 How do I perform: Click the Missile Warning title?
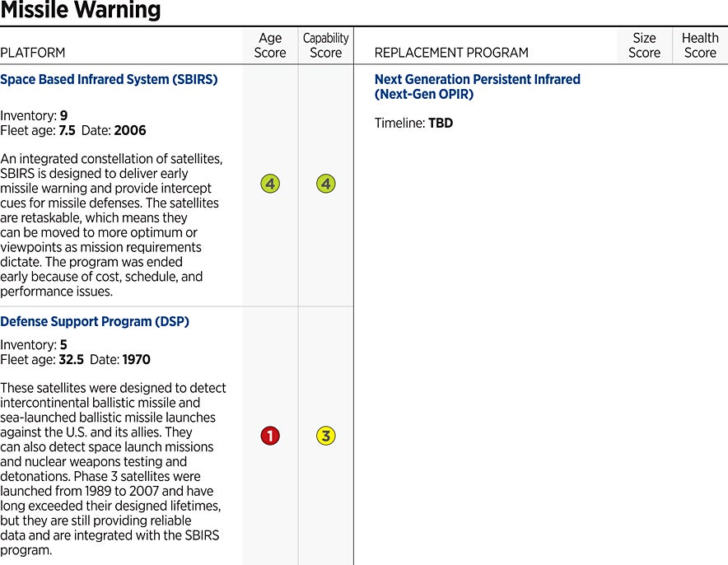pos(81,11)
